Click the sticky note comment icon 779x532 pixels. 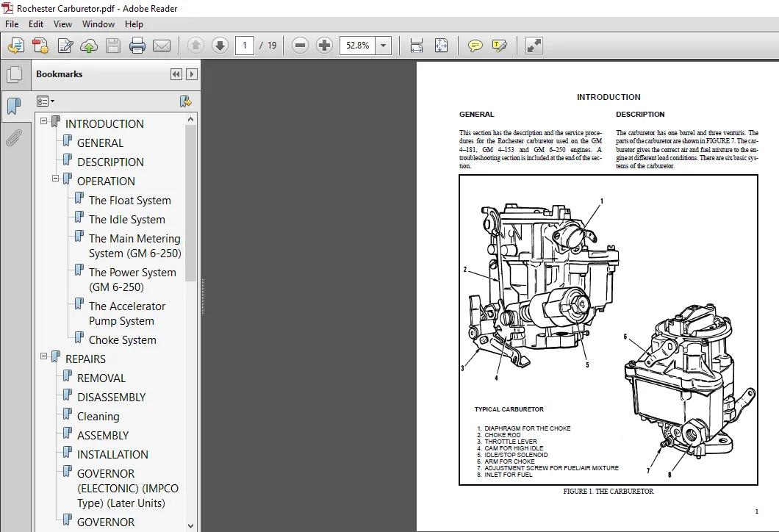point(475,46)
